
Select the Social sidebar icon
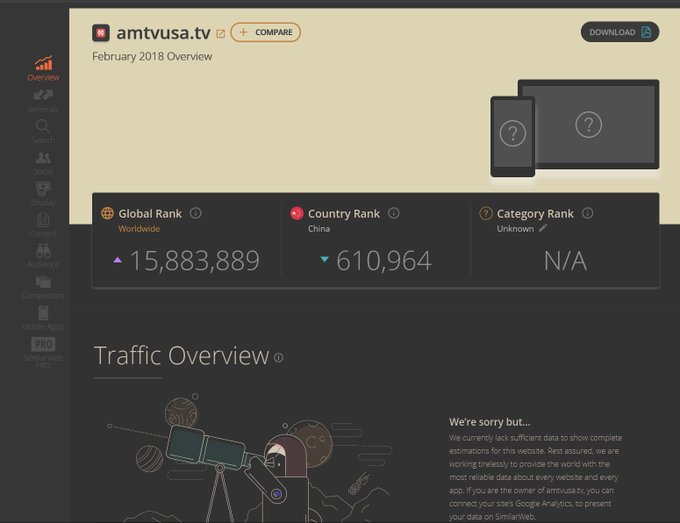(43, 162)
